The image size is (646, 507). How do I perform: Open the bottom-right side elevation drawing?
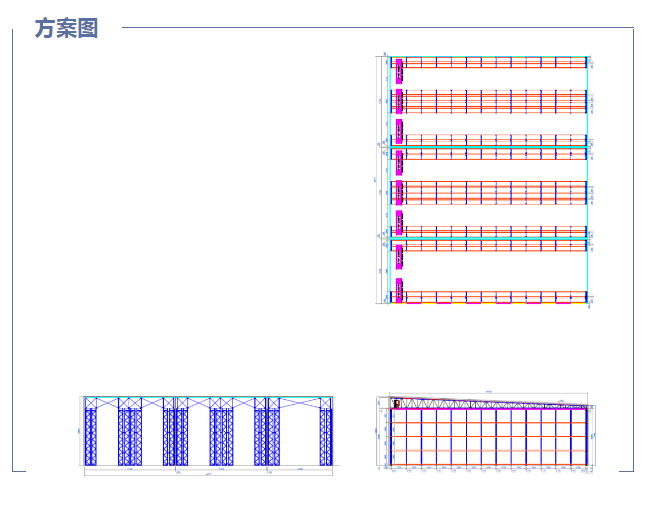(486, 432)
